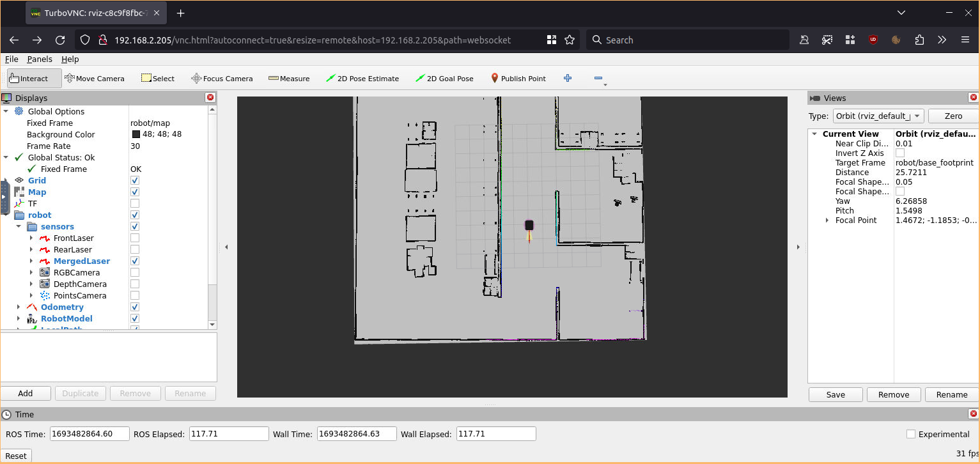
Task: Pick the Measure tool
Action: coord(289,79)
